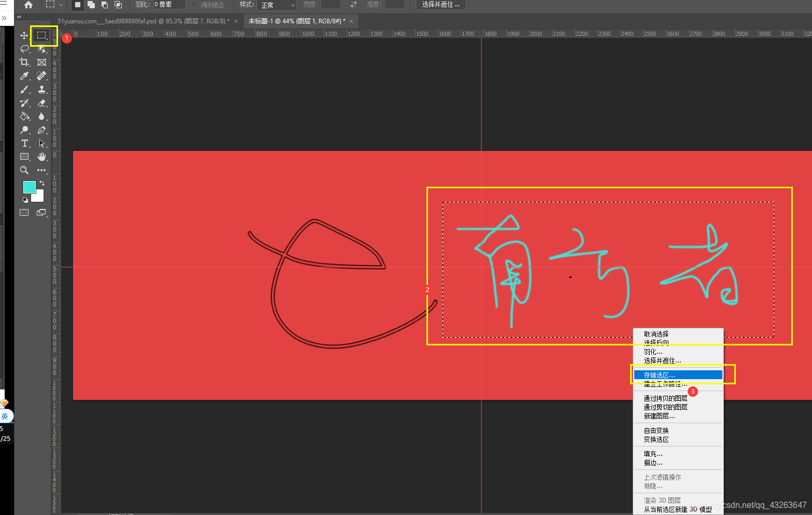Viewport: 812px width, 515px height.
Task: Swap foreground and background colors
Action: point(42,183)
